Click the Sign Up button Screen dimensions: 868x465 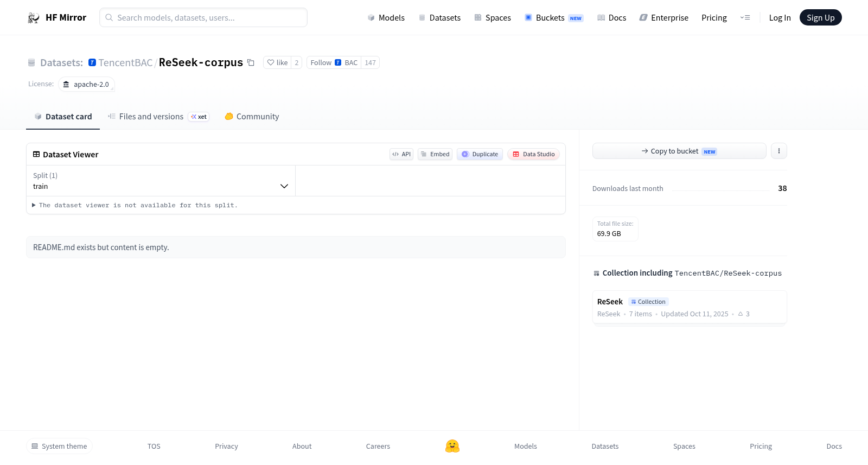(x=820, y=18)
